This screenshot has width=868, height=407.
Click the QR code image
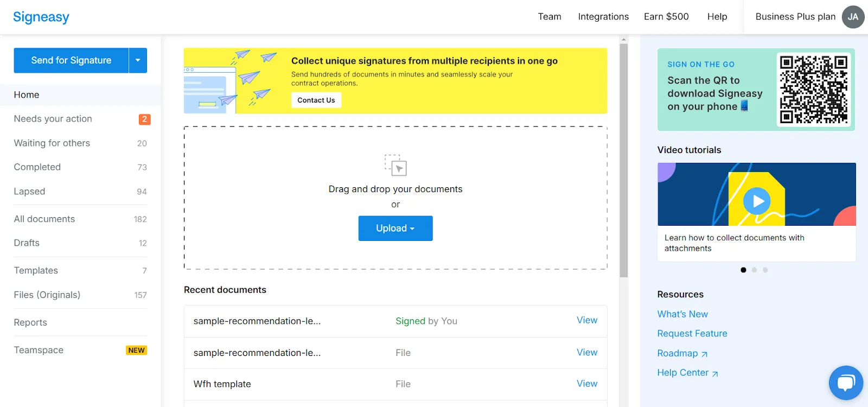click(x=813, y=90)
